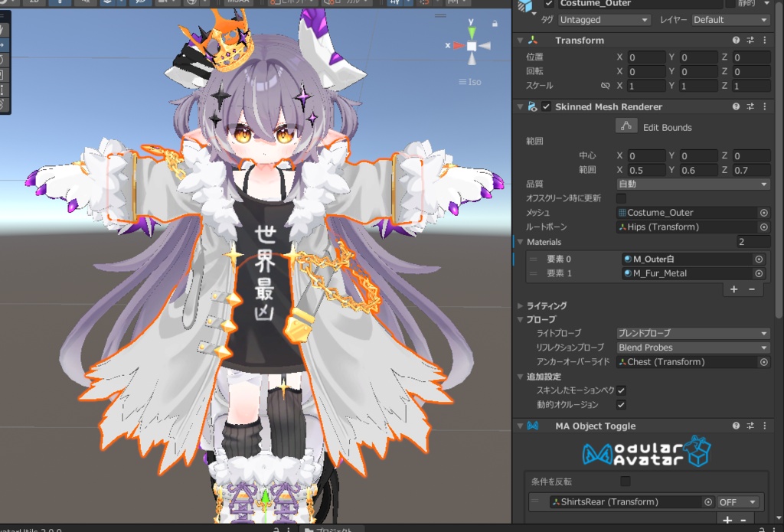Image resolution: width=784 pixels, height=532 pixels.
Task: Toggle Costume_Outer active checkbox
Action: coord(549,4)
